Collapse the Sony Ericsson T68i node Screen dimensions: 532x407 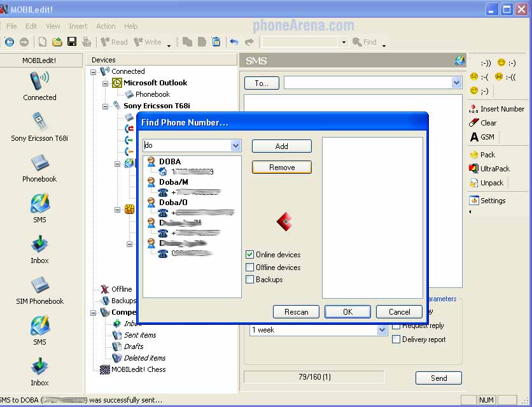(x=105, y=106)
